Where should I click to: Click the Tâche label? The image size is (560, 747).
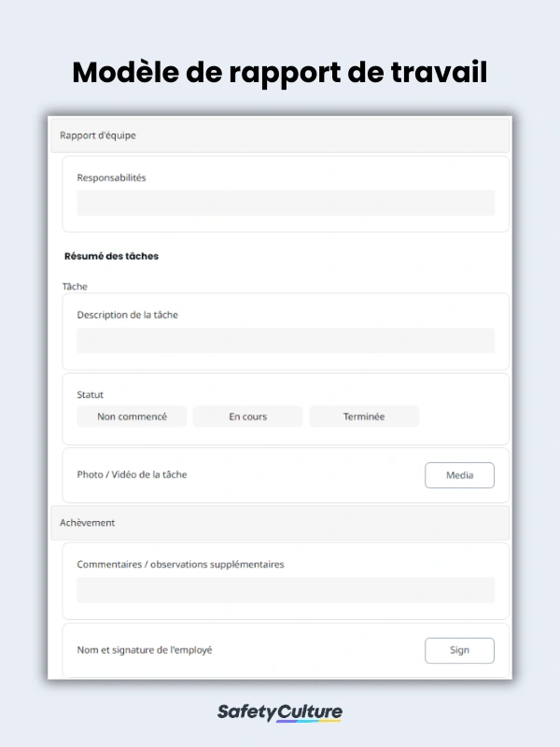click(75, 287)
